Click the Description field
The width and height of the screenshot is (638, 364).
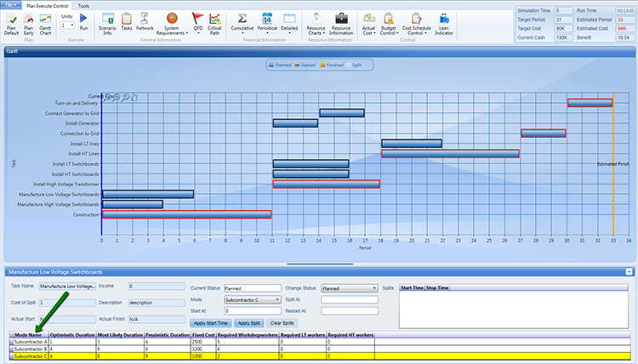(157, 303)
